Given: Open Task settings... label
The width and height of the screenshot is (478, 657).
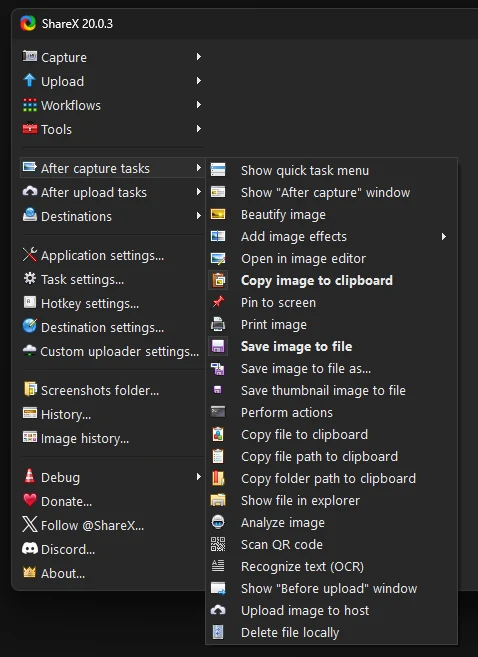Looking at the screenshot, I should (x=82, y=279).
